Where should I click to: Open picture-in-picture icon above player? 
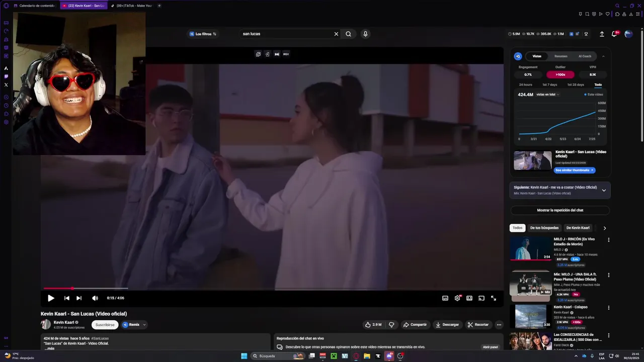[258, 54]
